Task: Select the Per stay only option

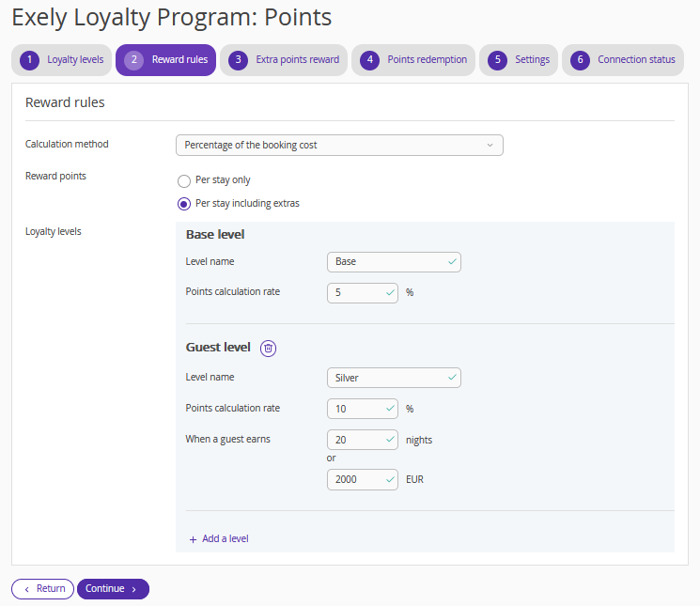Action: [184, 180]
